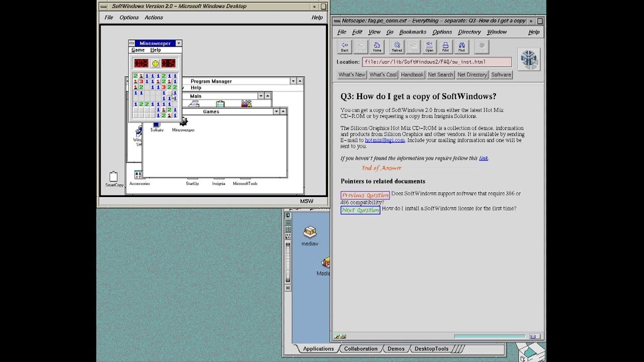Click the top view button in icon catalog sidebar

[288, 215]
